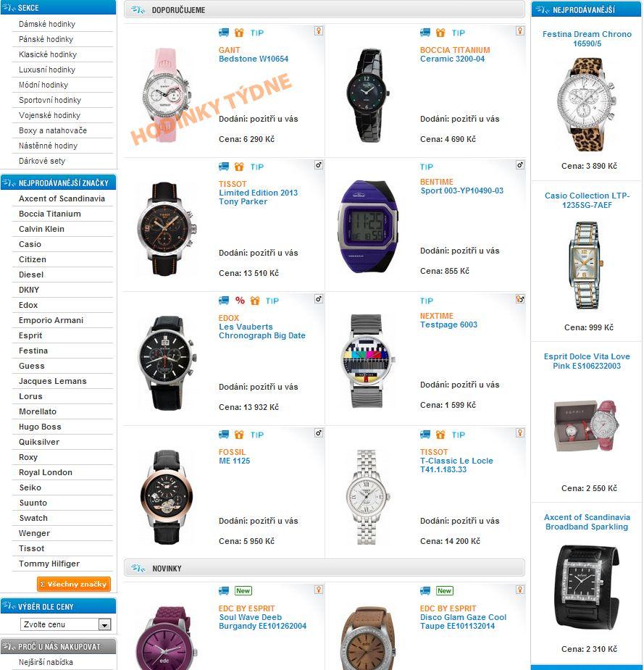Click the Bentime Sport purple watch image

click(x=368, y=227)
